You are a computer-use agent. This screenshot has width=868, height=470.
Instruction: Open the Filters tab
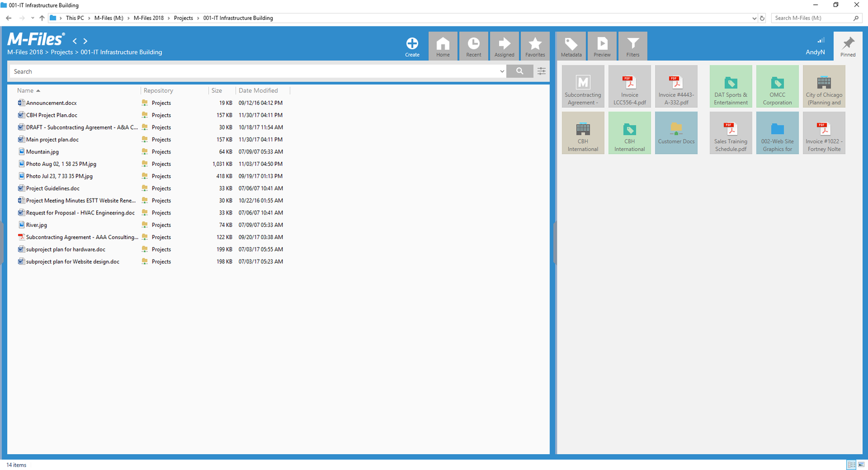coord(633,46)
